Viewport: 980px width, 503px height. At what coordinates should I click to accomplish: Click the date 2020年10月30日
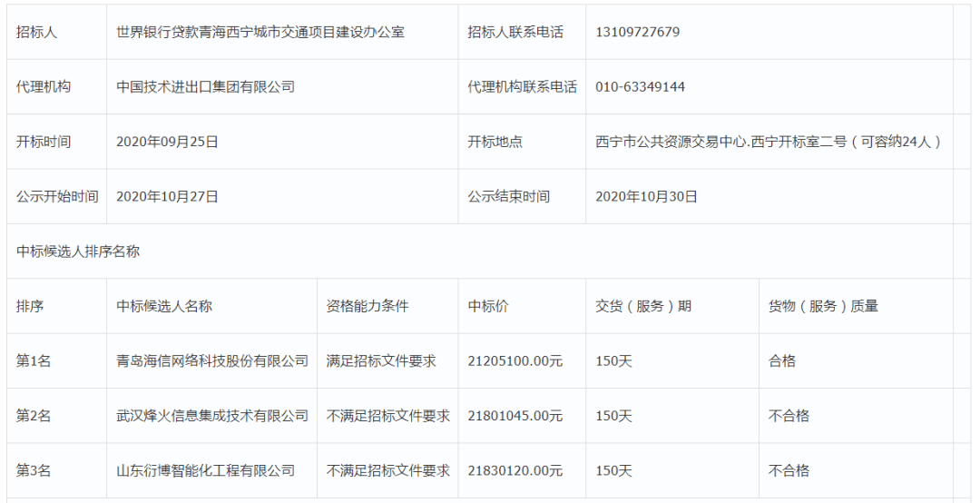[646, 197]
